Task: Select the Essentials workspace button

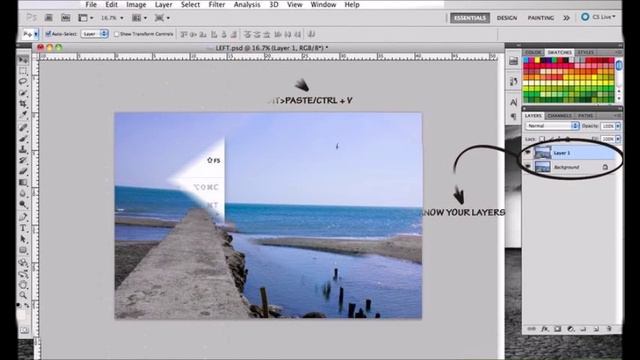Action: [470, 18]
